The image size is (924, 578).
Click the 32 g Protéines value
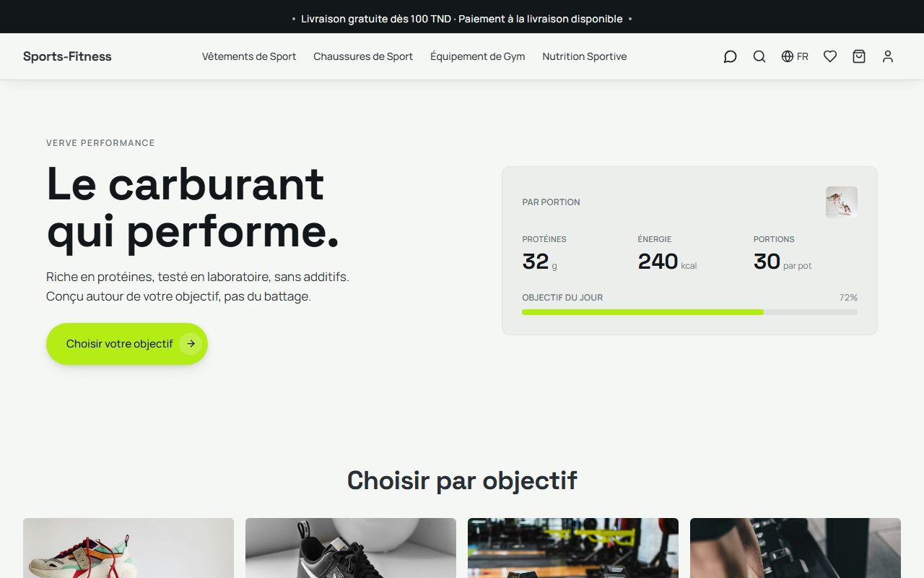[x=540, y=262]
